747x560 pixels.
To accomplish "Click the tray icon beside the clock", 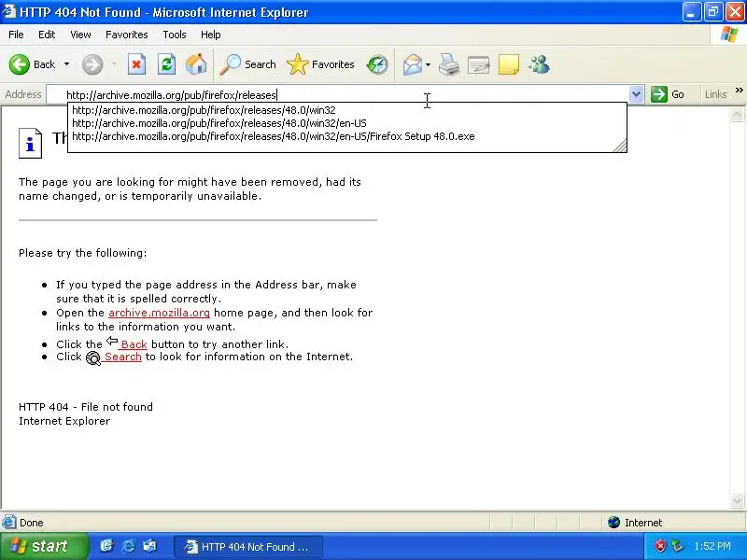I will [x=677, y=546].
